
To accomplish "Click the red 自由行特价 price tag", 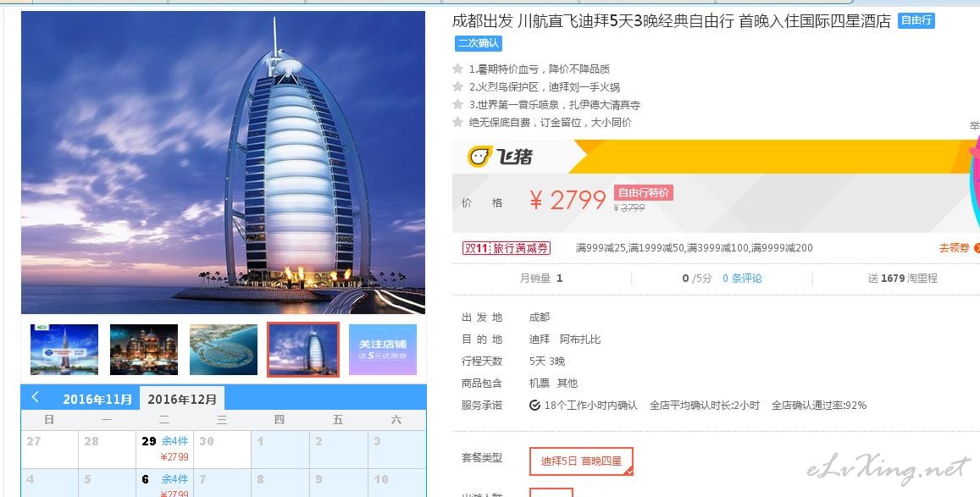I will pyautogui.click(x=643, y=193).
